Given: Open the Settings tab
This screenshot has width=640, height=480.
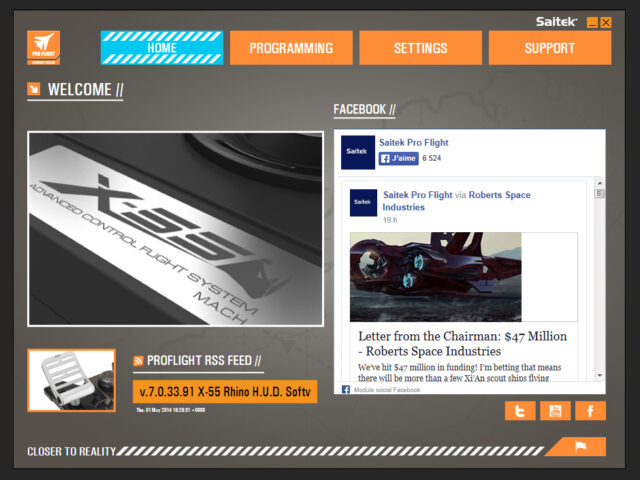Looking at the screenshot, I should coord(420,48).
